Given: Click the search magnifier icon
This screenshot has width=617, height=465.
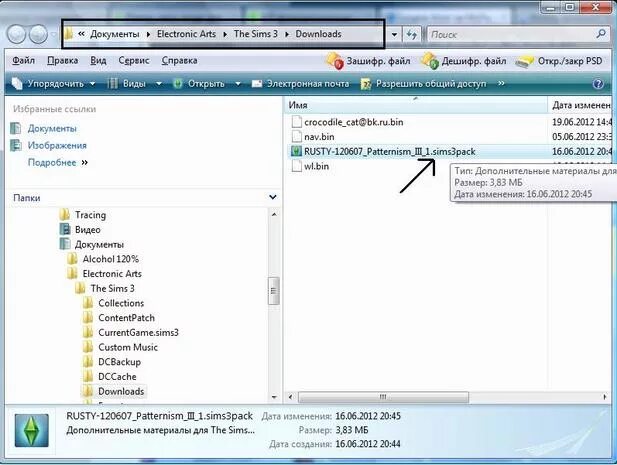Looking at the screenshot, I should (601, 34).
